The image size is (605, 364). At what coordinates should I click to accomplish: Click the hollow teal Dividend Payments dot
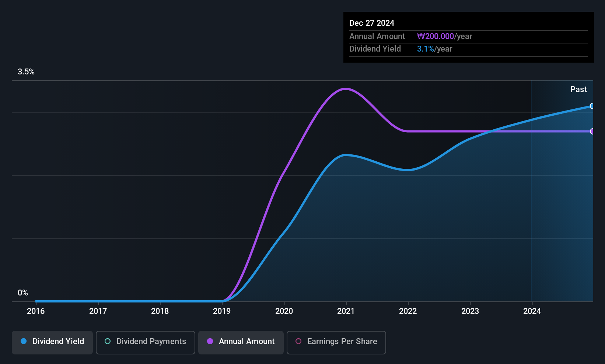(108, 341)
